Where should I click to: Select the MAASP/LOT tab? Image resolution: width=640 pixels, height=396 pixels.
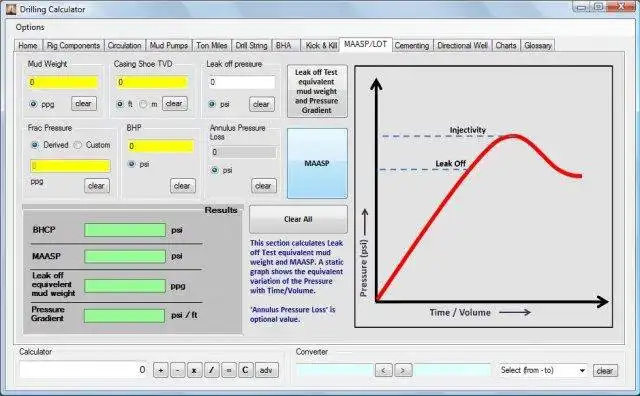point(365,44)
